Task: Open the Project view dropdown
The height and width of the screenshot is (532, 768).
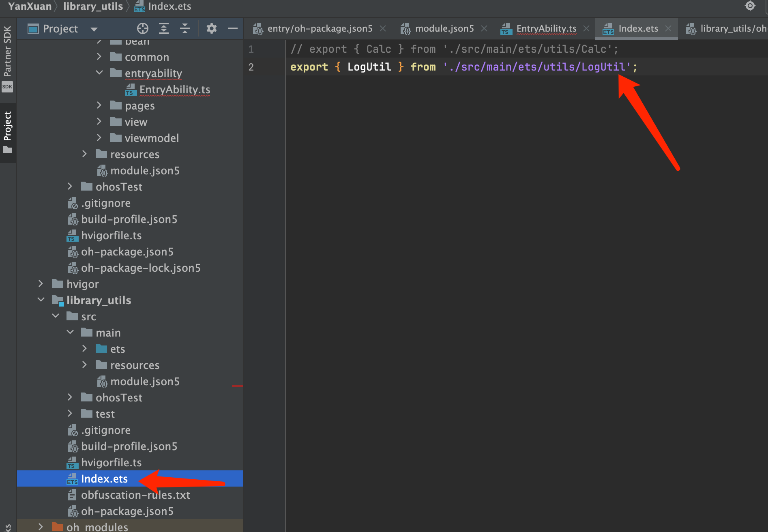Action: (x=94, y=29)
